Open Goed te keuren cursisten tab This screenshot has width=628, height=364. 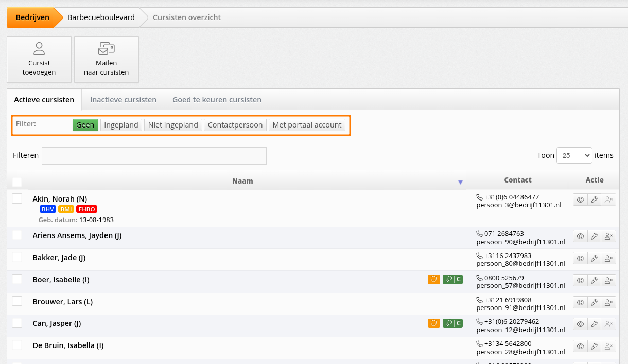[217, 100]
